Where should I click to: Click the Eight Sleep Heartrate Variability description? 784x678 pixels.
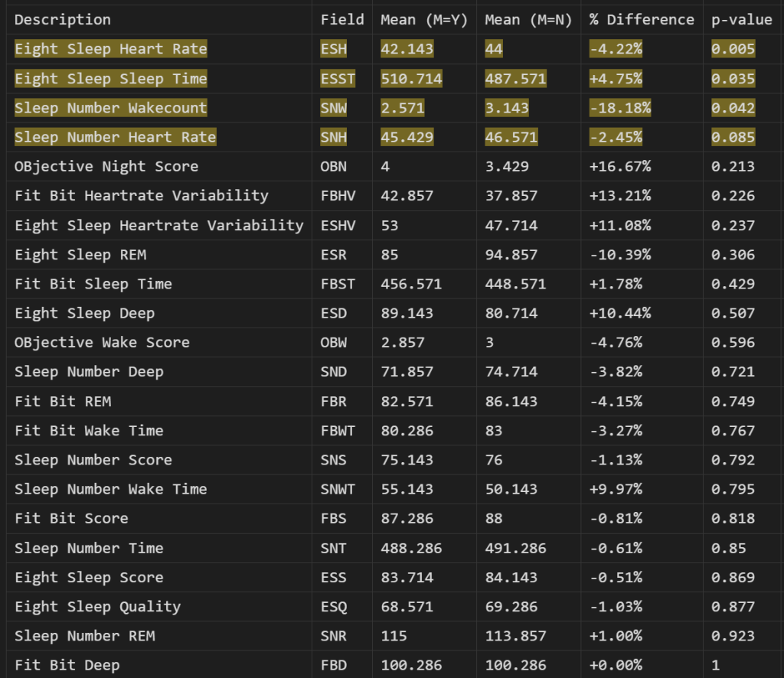(x=159, y=225)
